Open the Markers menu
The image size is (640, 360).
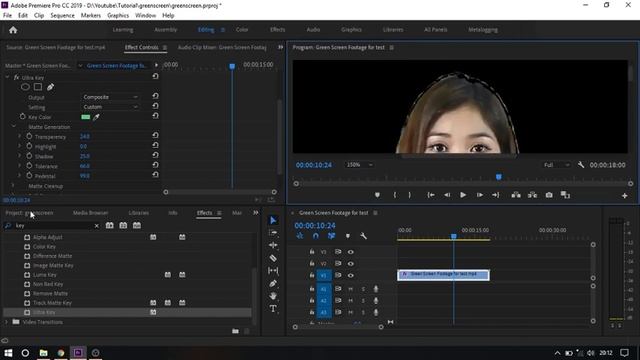[91, 16]
